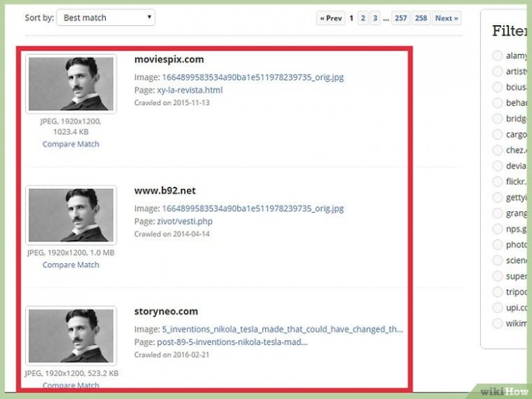Viewport: 532px width, 399px height.
Task: Select the artist filter radio button
Action: tap(497, 71)
